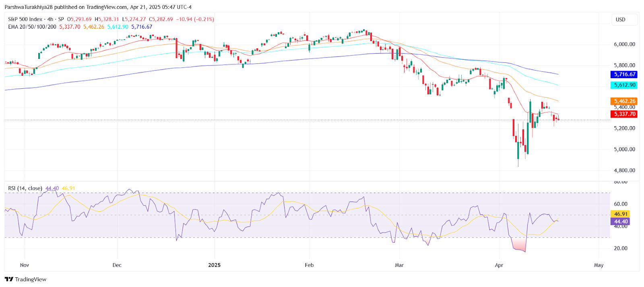644x287 pixels.
Task: Click the 60.00 RSI scale label
Action: 621,204
